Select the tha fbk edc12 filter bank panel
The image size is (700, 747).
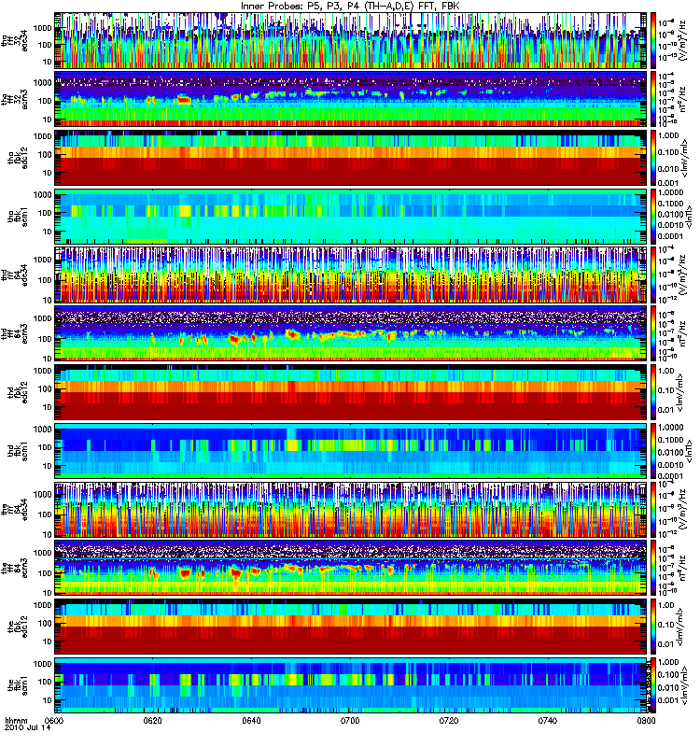[x=351, y=158]
